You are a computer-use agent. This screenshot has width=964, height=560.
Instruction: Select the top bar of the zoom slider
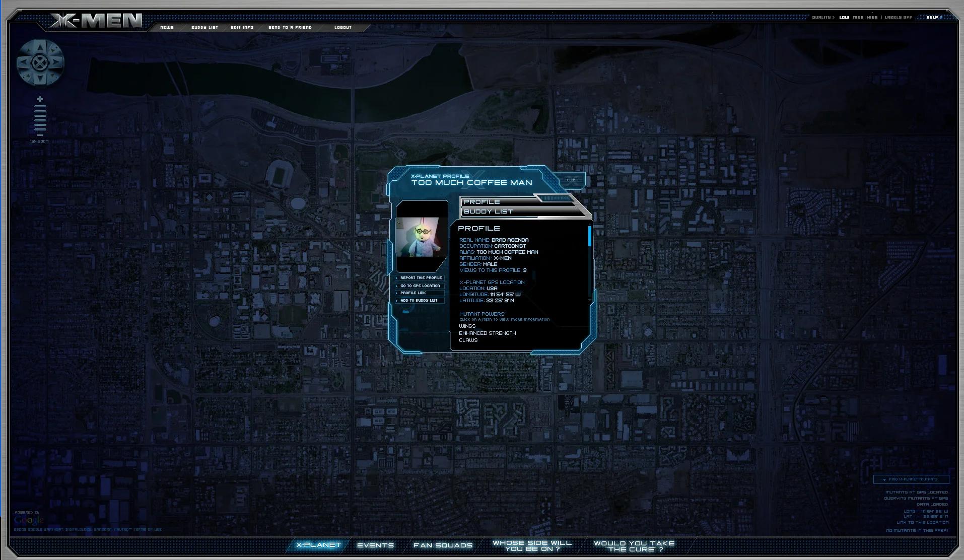coord(40,106)
